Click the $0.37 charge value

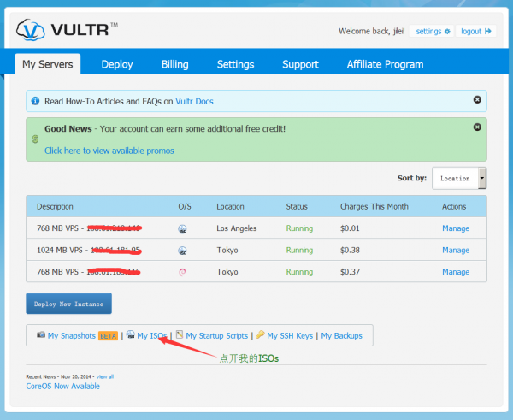tap(350, 272)
